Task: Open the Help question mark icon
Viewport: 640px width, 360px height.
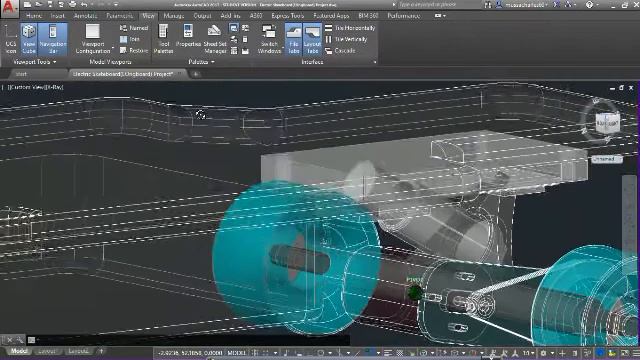Action: click(x=589, y=5)
